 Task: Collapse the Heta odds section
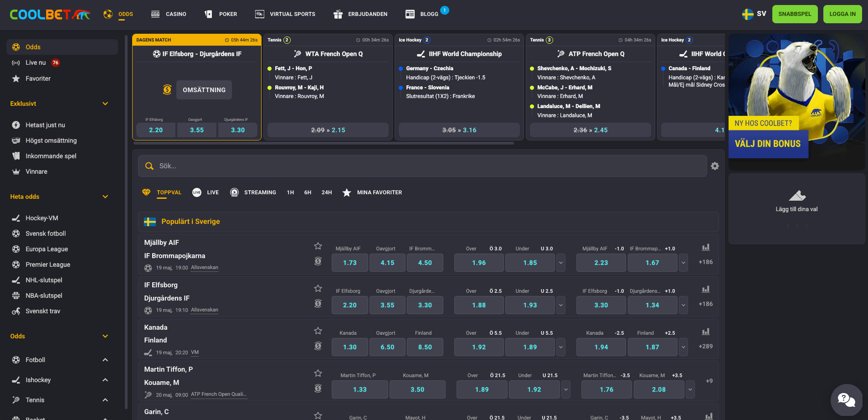point(105,197)
